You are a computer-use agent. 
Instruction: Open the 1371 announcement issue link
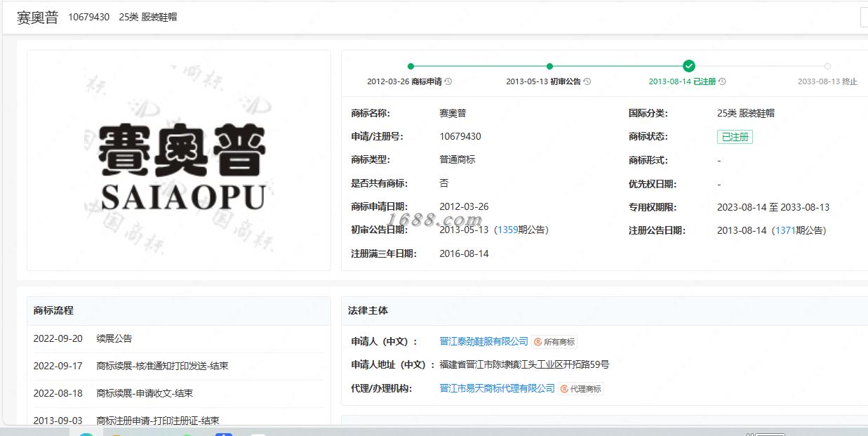click(785, 230)
